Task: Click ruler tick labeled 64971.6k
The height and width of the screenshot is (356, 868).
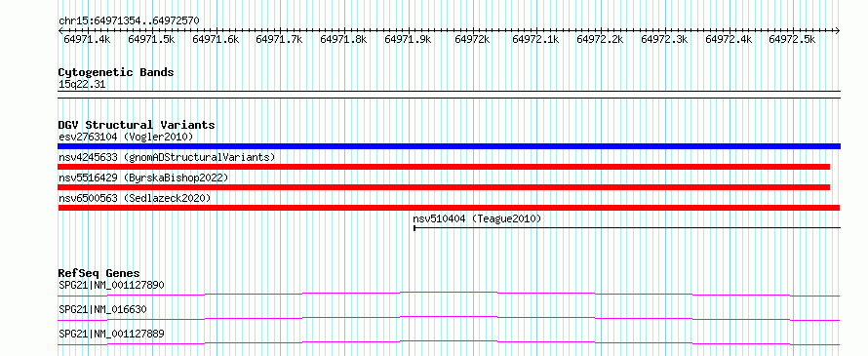Action: 216,39
